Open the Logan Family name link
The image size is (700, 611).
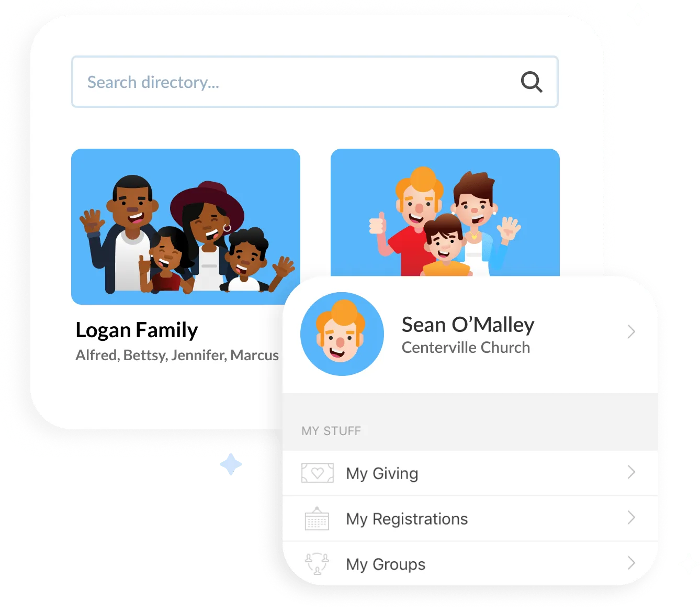(x=137, y=330)
